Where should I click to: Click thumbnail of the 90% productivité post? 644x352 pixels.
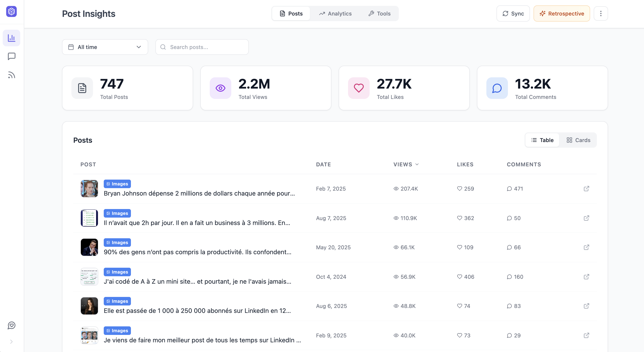pos(89,247)
